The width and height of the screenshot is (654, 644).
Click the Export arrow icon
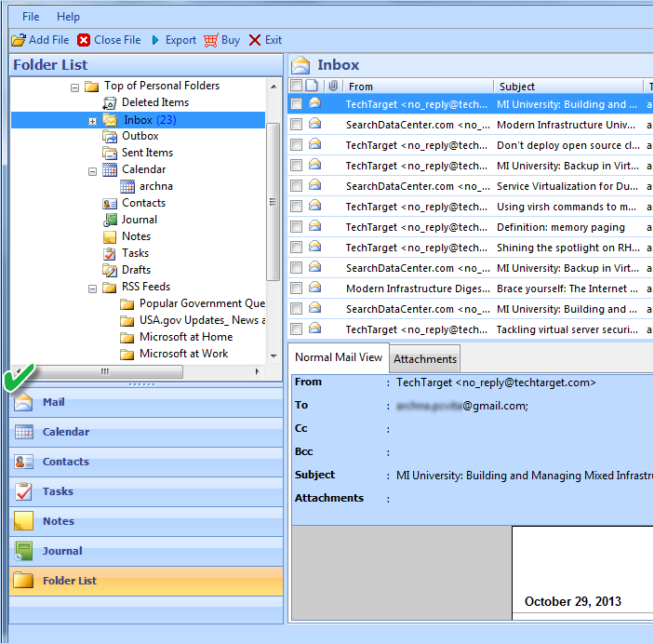155,40
